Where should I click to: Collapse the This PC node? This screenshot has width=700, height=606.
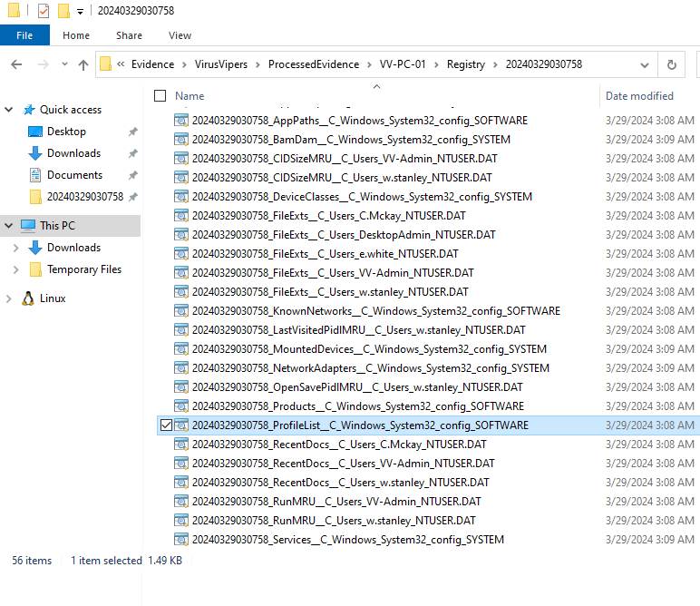pyautogui.click(x=8, y=226)
